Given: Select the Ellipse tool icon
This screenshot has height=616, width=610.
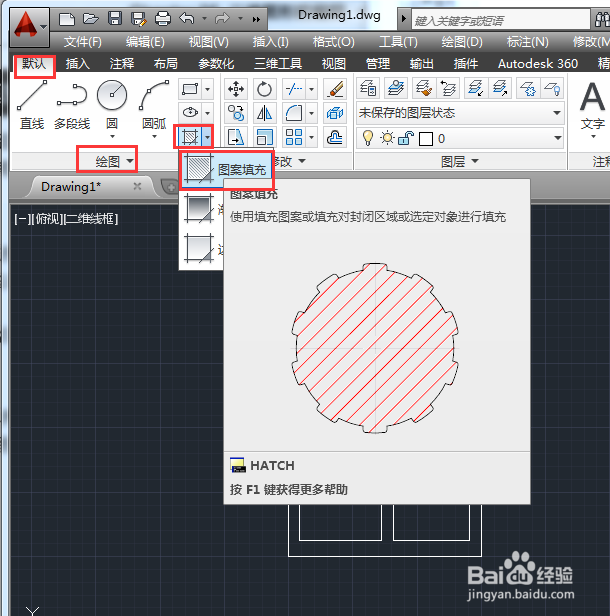Looking at the screenshot, I should pos(190,113).
